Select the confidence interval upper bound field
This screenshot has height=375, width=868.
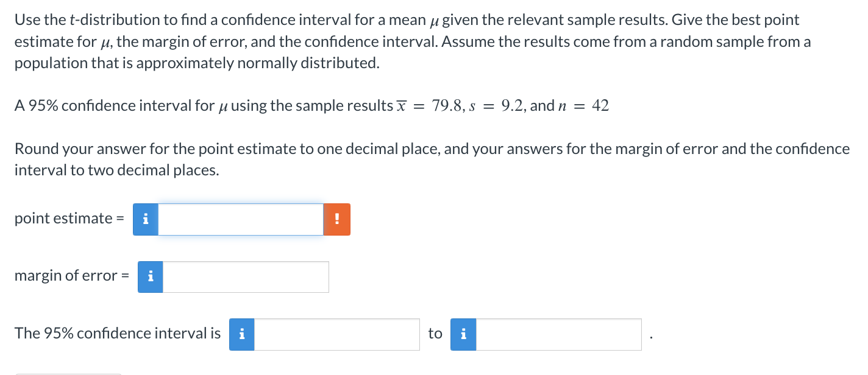tap(558, 334)
